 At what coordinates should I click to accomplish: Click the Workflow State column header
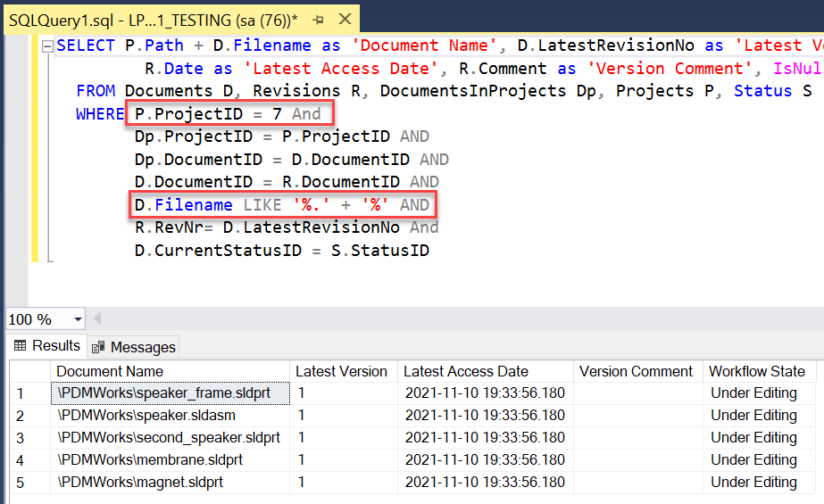pos(756,372)
